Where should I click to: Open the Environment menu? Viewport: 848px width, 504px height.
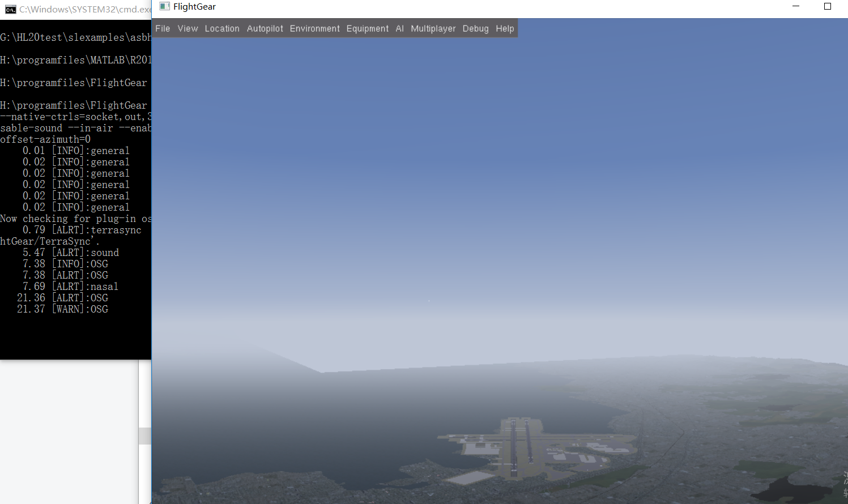[x=314, y=28]
